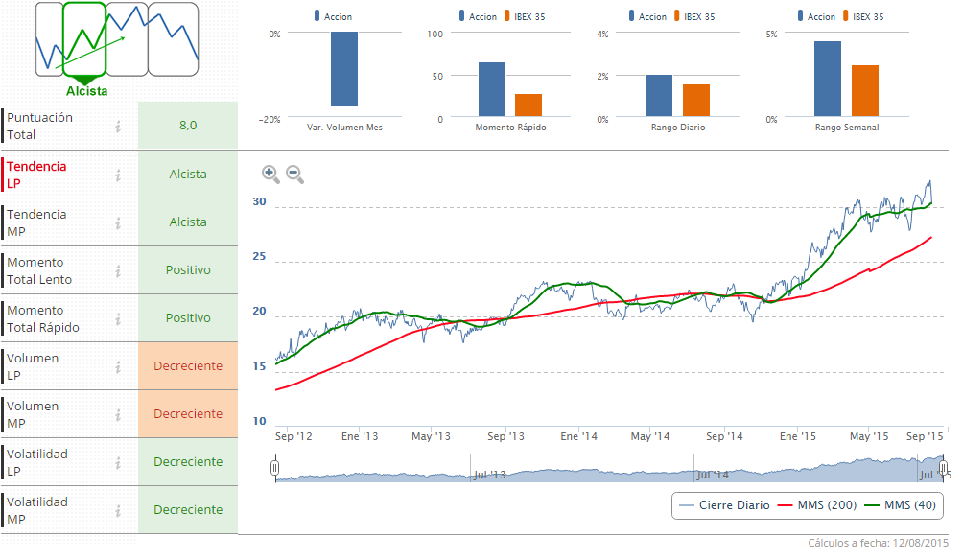The width and height of the screenshot is (963, 560).
Task: Toggle IBEX 35 legend in Momento Rápido chart
Action: tap(528, 16)
